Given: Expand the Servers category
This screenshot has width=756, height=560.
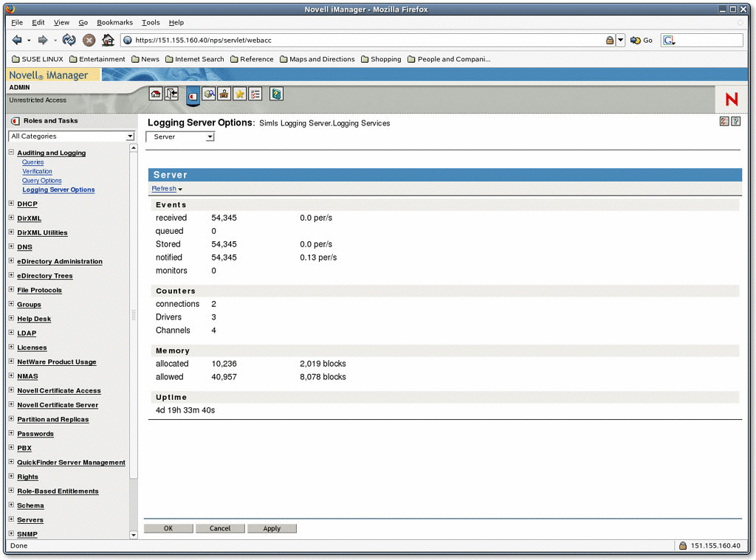Looking at the screenshot, I should 11,519.
